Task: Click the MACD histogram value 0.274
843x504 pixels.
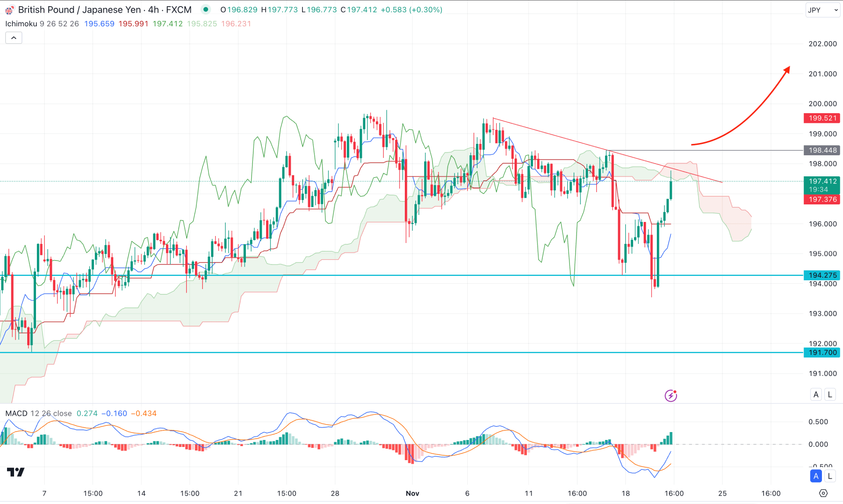Action: [87, 413]
